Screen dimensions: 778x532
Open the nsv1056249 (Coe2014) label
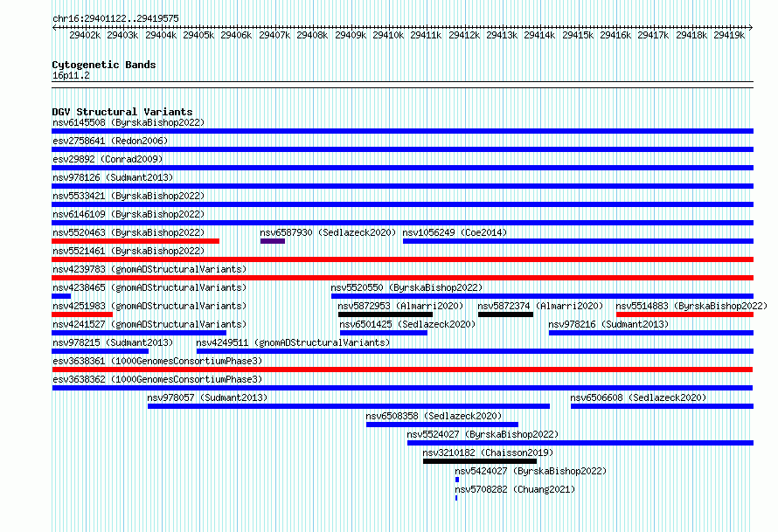click(x=455, y=232)
